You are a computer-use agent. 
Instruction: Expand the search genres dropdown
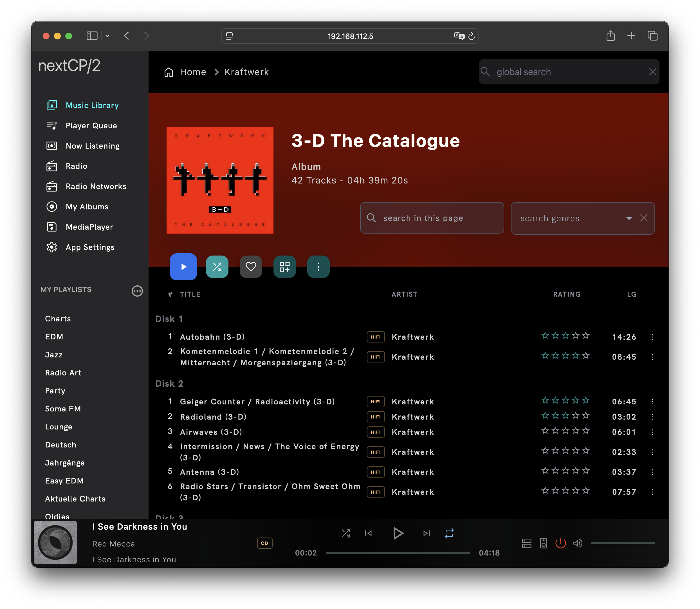click(629, 218)
